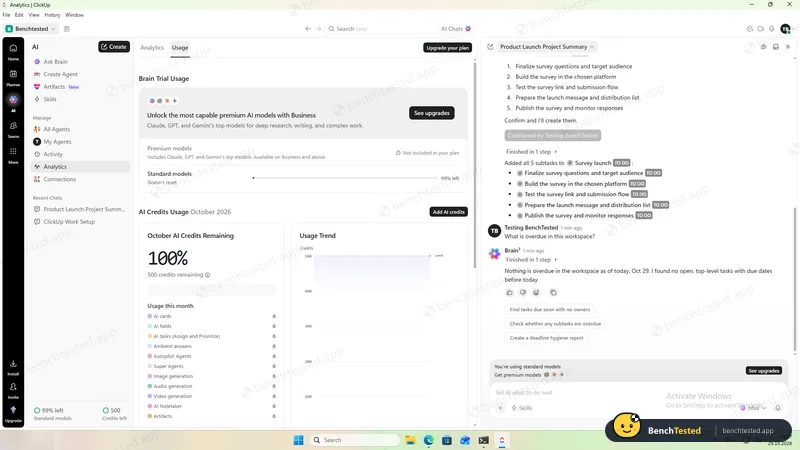Open the Edit menu
800x450 pixels.
pyautogui.click(x=19, y=15)
